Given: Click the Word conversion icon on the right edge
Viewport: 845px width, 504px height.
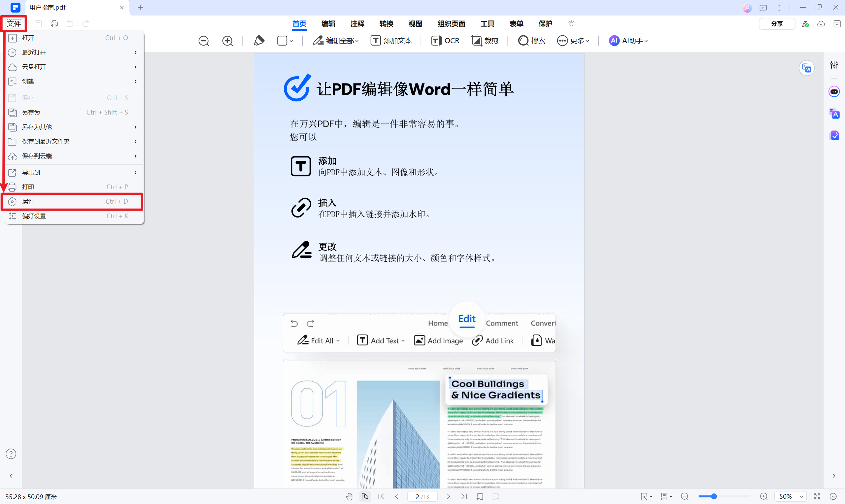Looking at the screenshot, I should (x=807, y=68).
